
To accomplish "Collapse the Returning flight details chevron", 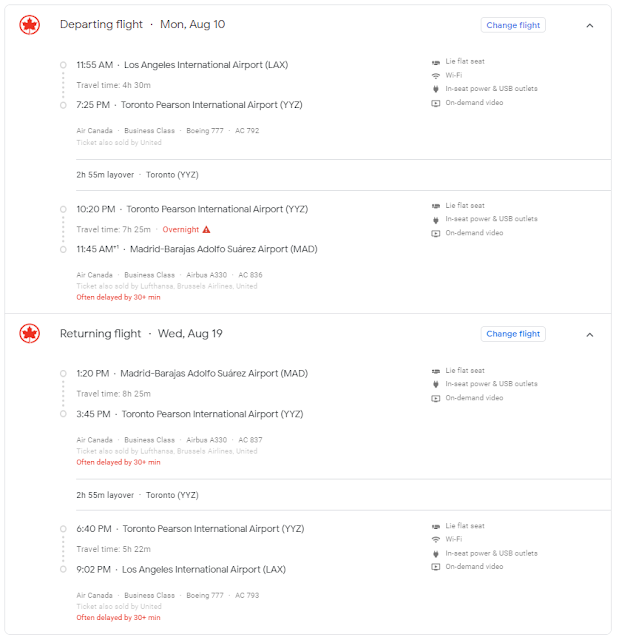I will tap(590, 334).
